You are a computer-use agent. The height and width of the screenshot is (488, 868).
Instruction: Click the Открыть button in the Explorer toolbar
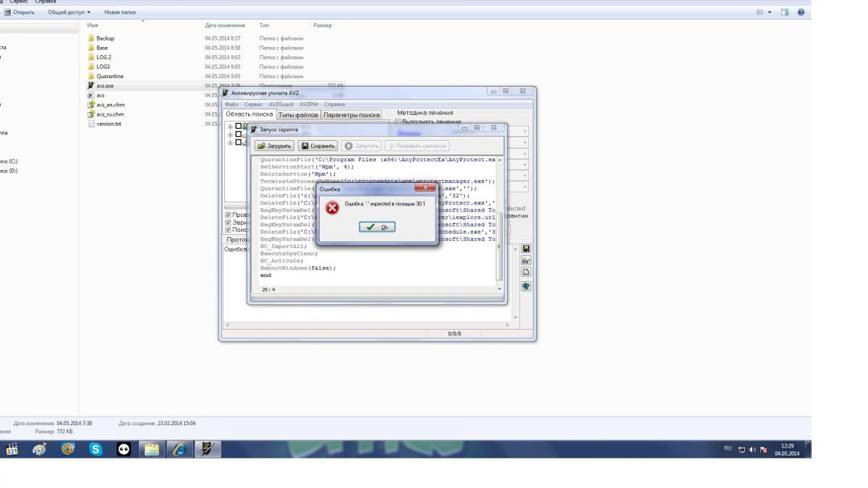[20, 12]
